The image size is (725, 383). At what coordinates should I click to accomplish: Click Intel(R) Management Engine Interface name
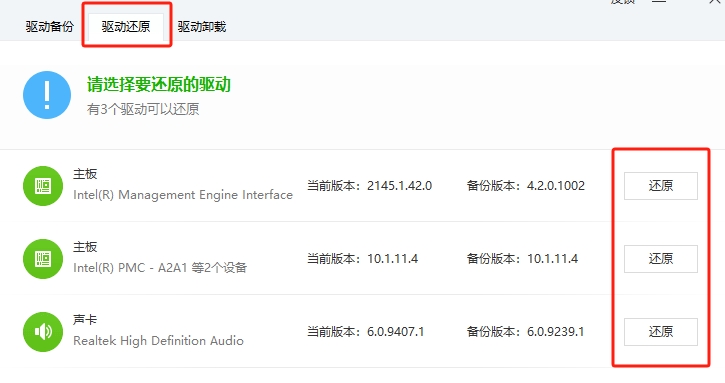[183, 195]
